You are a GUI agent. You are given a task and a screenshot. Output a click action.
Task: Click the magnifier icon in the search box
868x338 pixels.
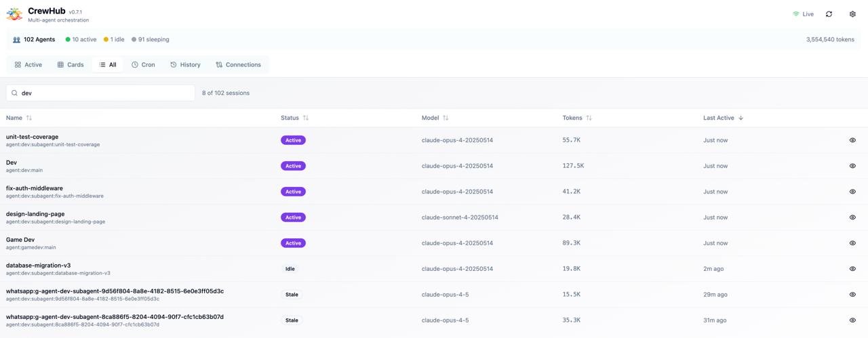[x=14, y=93]
